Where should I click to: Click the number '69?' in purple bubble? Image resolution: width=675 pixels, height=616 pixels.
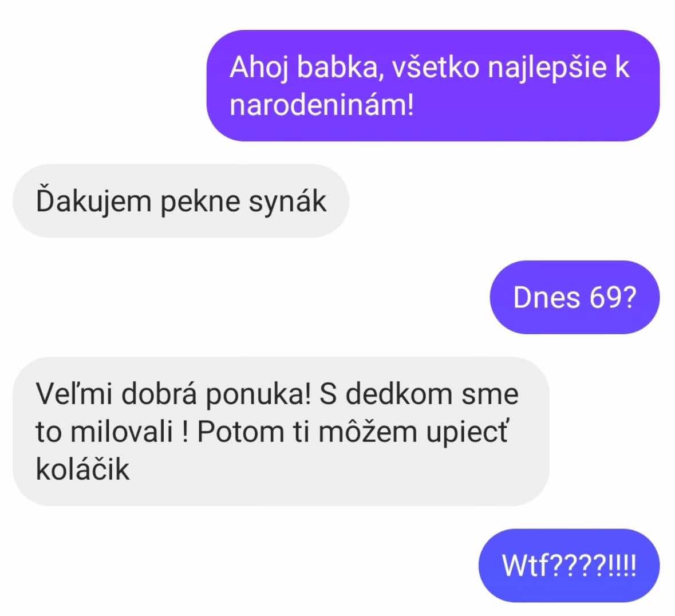pos(613,298)
